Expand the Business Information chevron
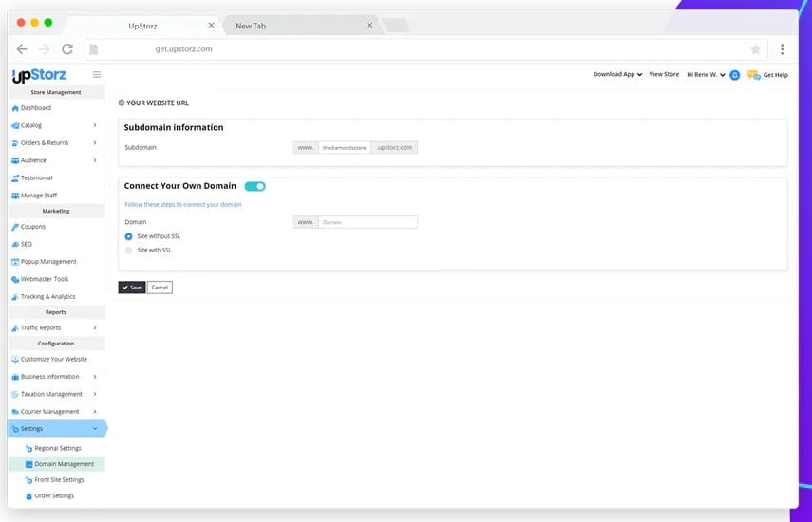The height and width of the screenshot is (522, 812). pos(95,376)
